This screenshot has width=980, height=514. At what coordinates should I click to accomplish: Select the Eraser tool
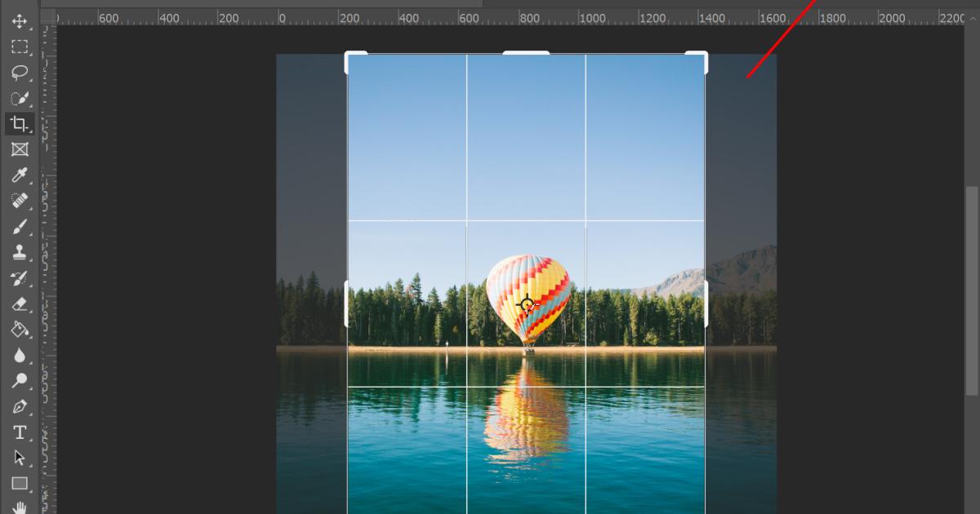click(20, 304)
